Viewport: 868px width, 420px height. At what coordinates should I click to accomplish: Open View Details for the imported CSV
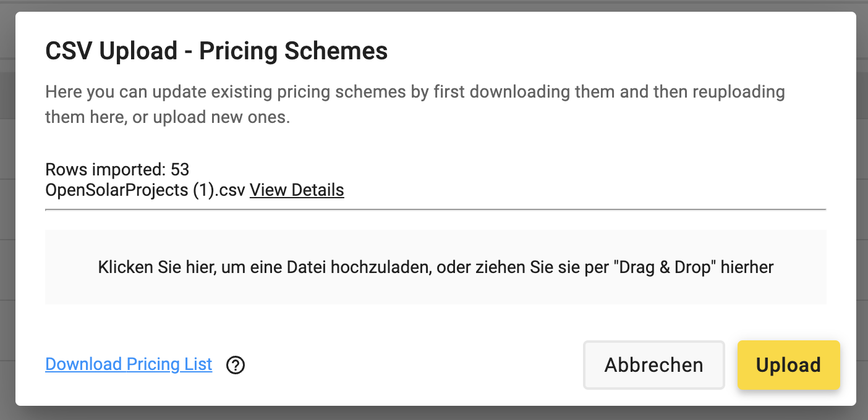pos(297,190)
